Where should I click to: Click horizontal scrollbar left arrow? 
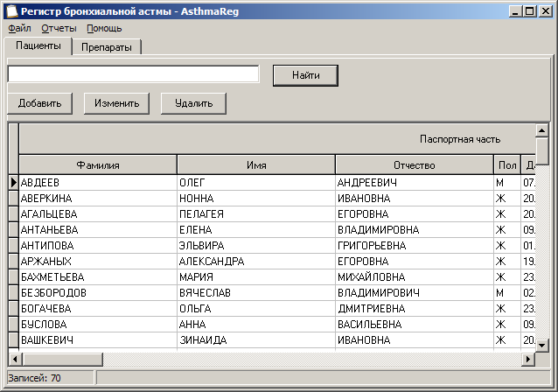pyautogui.click(x=15, y=360)
